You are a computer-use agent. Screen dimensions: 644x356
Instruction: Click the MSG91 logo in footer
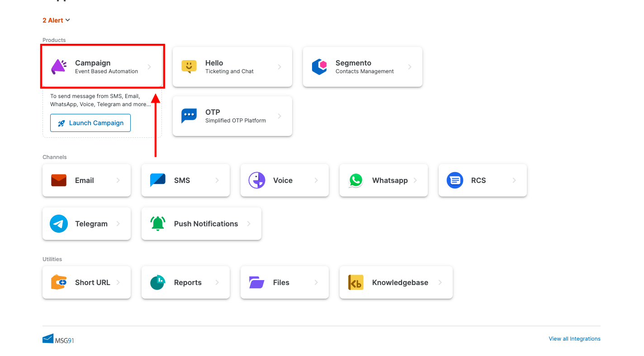58,339
